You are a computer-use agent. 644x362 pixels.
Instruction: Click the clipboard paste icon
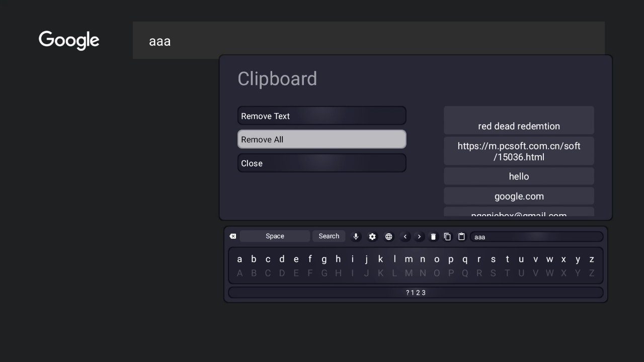coord(461,236)
